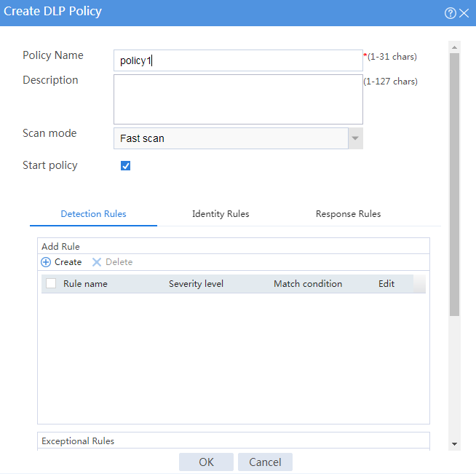Viewport: 476px width, 474px height.
Task: Sort by Rule name column header
Action: click(85, 284)
